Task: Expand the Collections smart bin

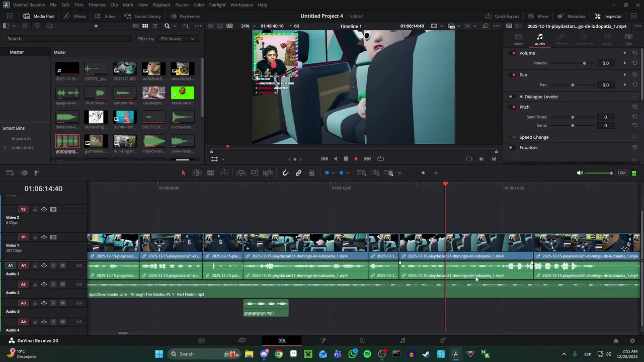Action: coord(5,148)
